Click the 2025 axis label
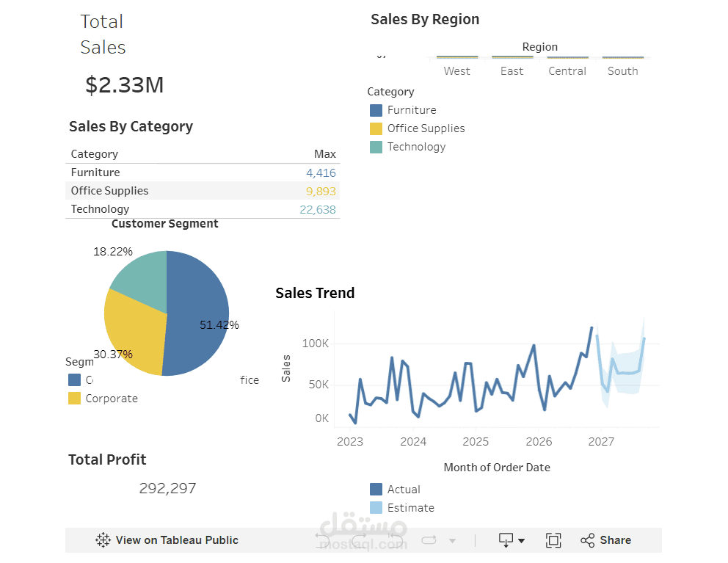Viewport: 728px width, 563px height. tap(476, 441)
